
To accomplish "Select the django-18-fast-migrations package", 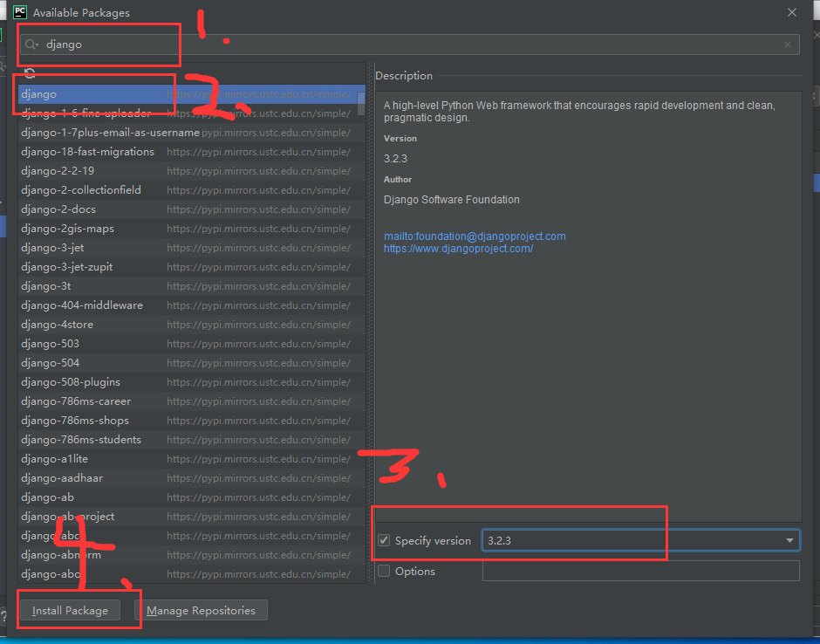I will 191,152.
